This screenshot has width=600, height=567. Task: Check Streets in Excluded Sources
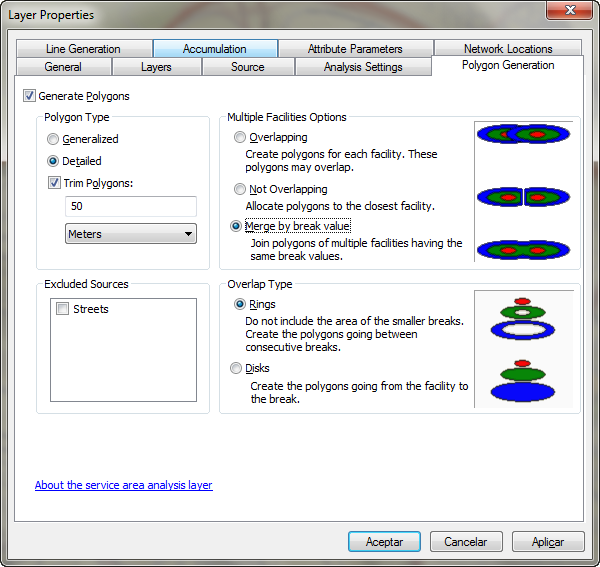tap(62, 309)
